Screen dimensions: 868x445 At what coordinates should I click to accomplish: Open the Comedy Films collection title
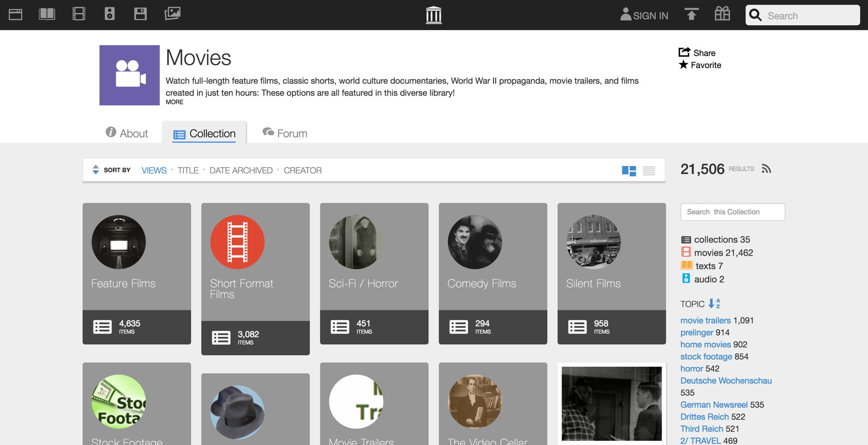[x=482, y=283]
